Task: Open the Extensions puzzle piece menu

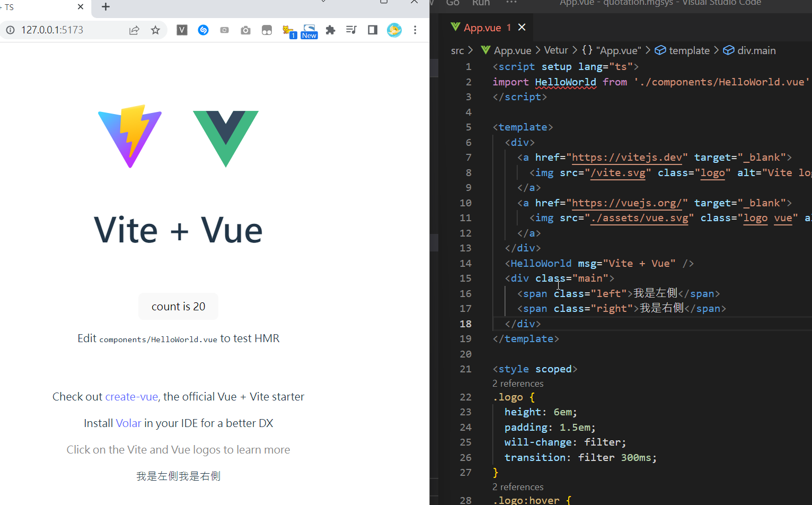Action: click(330, 30)
